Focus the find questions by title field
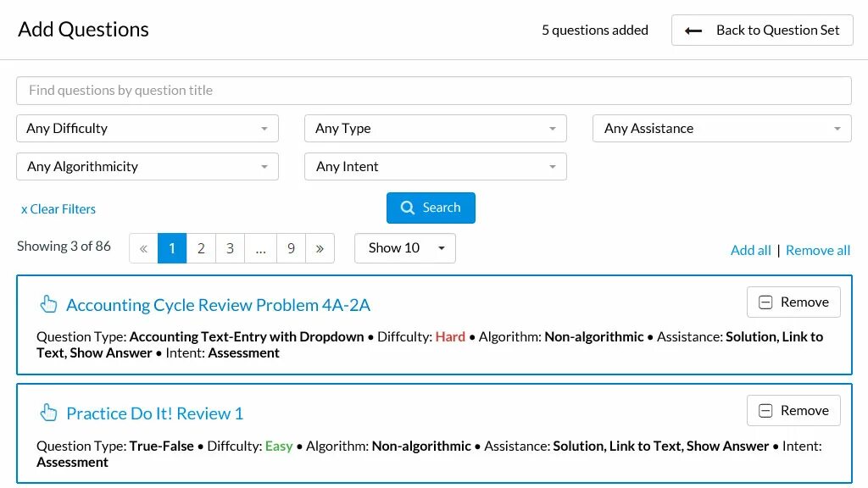The image size is (868, 488). [434, 91]
